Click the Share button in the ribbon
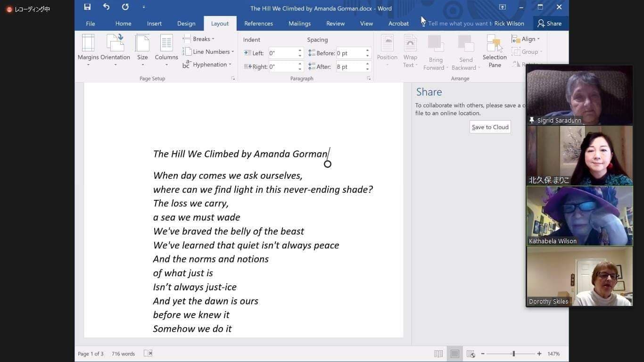 550,24
